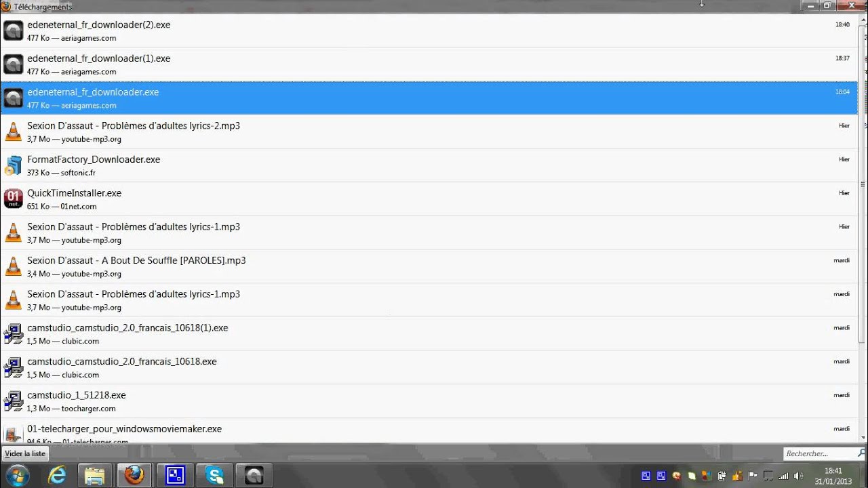Switch to Firefox in the taskbar
The image size is (868, 488).
[134, 475]
